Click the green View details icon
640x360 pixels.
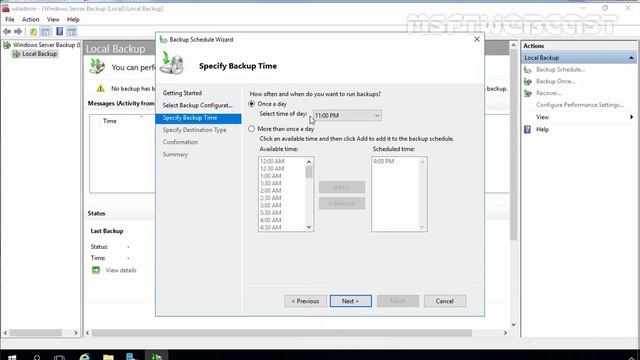click(x=96, y=270)
